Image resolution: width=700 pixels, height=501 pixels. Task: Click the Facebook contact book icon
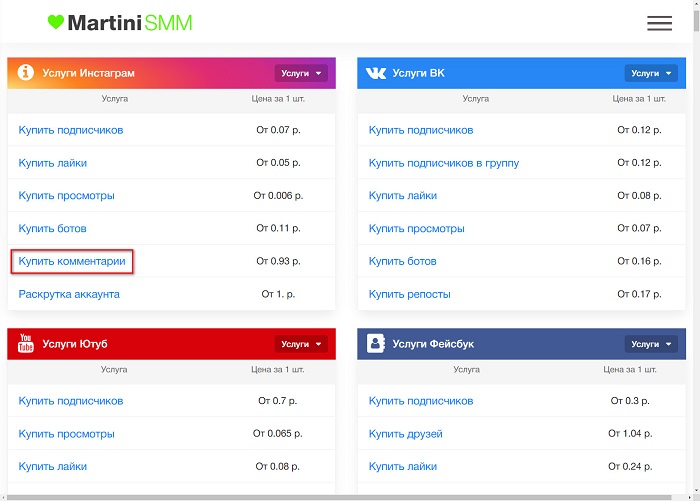[375, 343]
